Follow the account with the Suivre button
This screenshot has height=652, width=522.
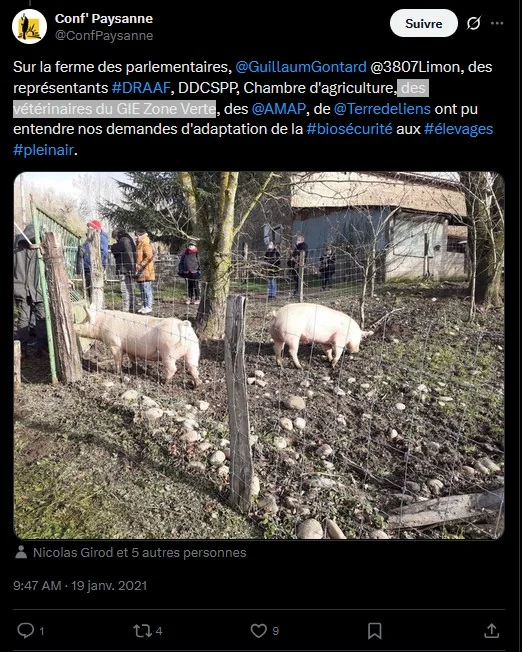pyautogui.click(x=423, y=23)
